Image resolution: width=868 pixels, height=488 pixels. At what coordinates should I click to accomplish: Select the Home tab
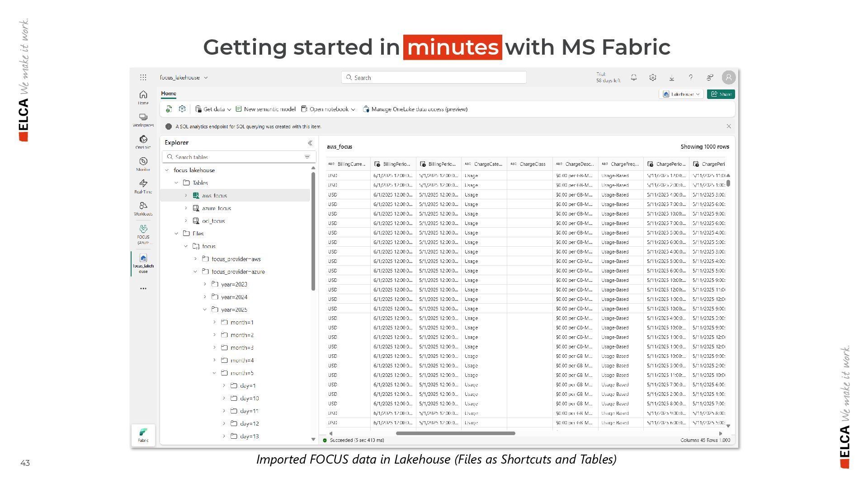point(169,94)
